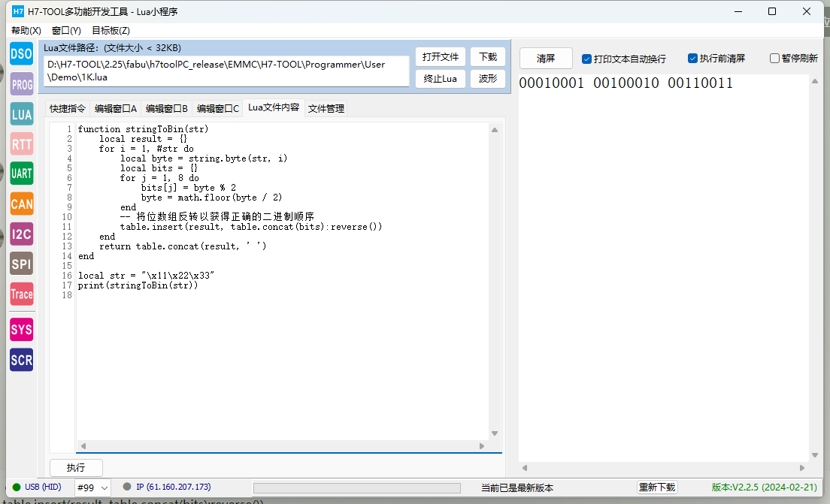This screenshot has width=830, height=504.
Task: Minimize the H7-TOOL window
Action: [738, 11]
